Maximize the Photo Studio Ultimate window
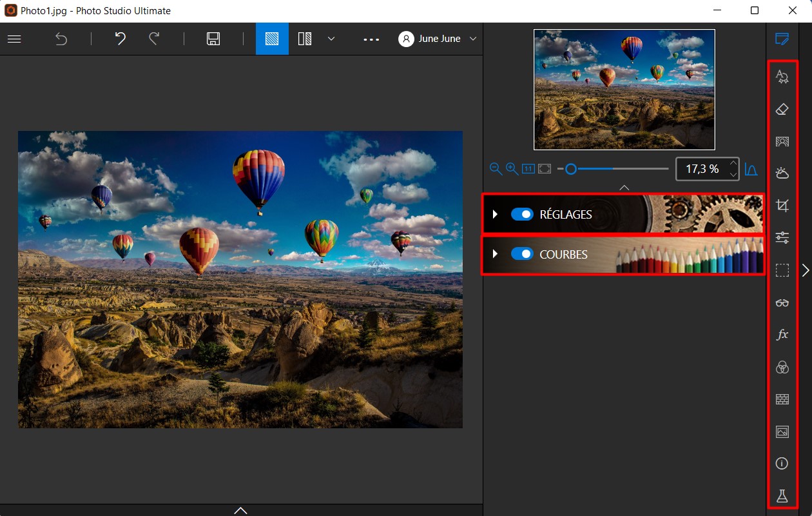812x516 pixels. (x=755, y=11)
